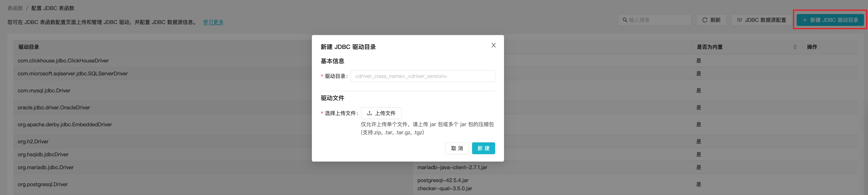Click the magnifier search icon

click(x=625, y=20)
